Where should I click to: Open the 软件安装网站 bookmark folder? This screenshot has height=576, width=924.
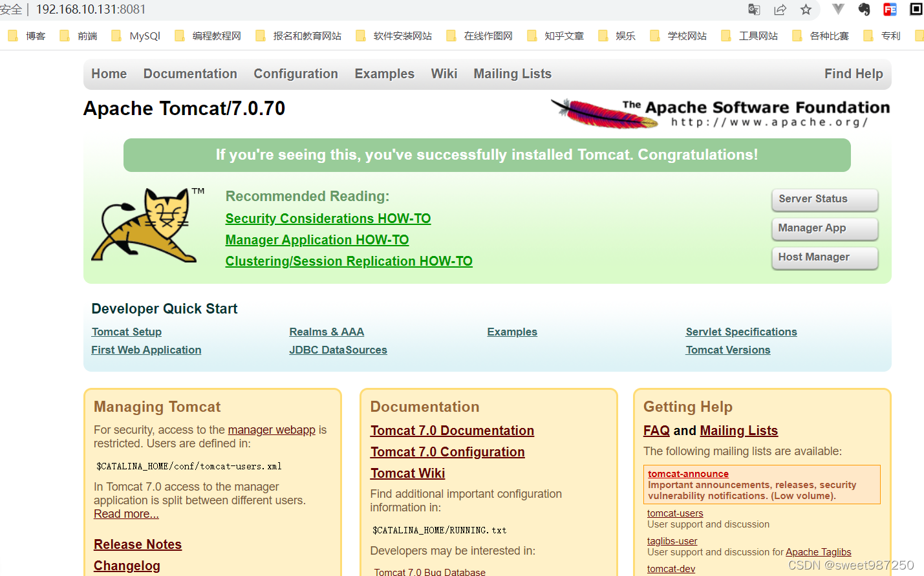(x=394, y=36)
